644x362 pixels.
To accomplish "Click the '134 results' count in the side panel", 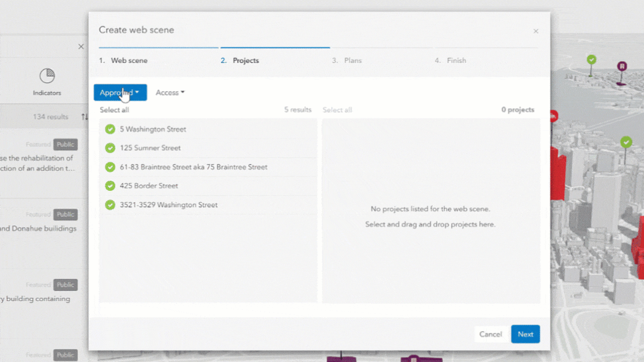I will coord(51,117).
